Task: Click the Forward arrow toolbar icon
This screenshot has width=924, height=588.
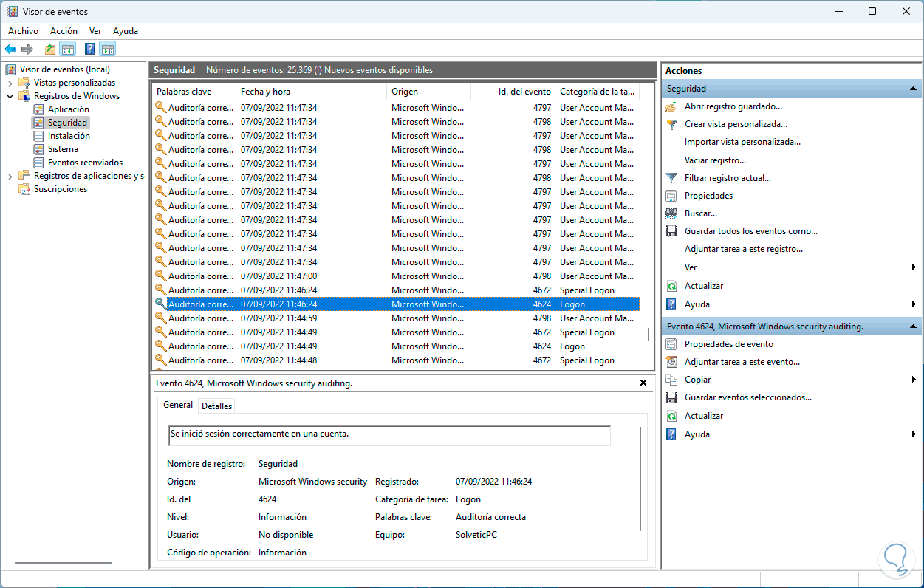Action: 27,49
